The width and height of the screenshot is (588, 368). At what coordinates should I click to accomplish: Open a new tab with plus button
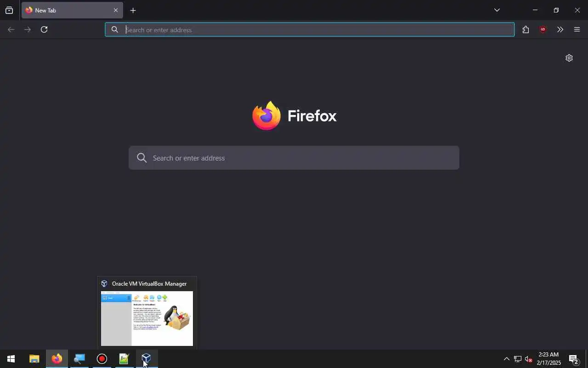133,10
